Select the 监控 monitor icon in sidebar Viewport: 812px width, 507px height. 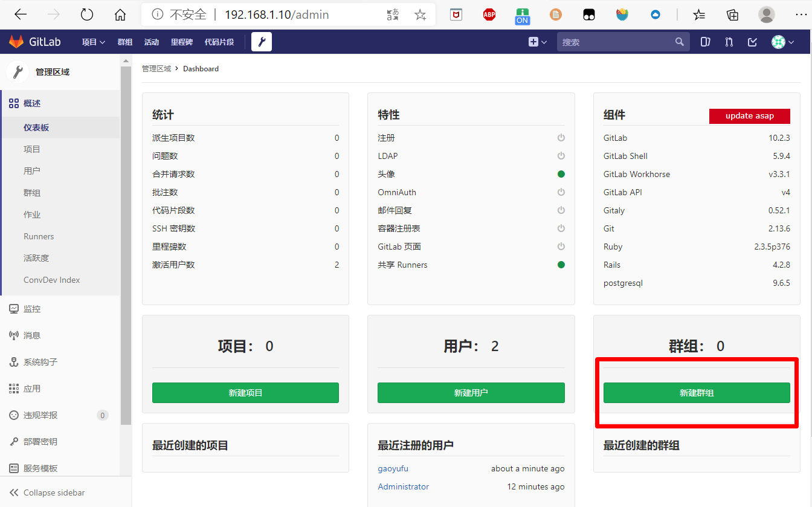click(14, 309)
